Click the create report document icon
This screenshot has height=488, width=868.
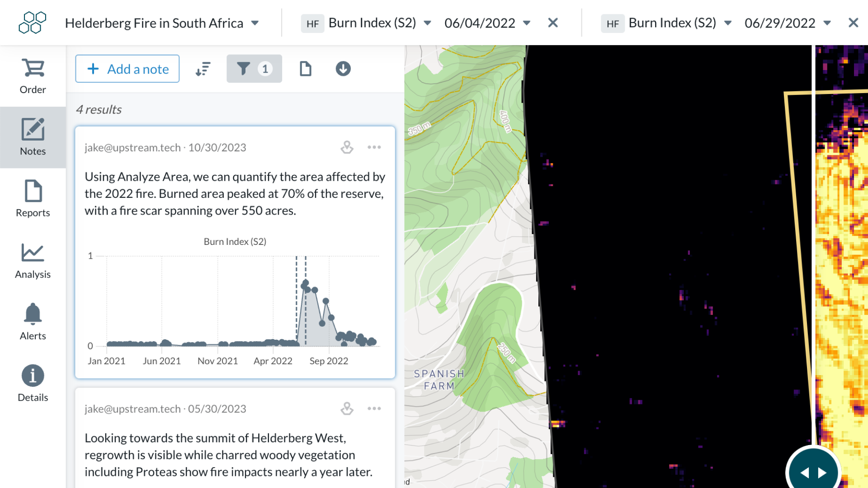tap(306, 69)
